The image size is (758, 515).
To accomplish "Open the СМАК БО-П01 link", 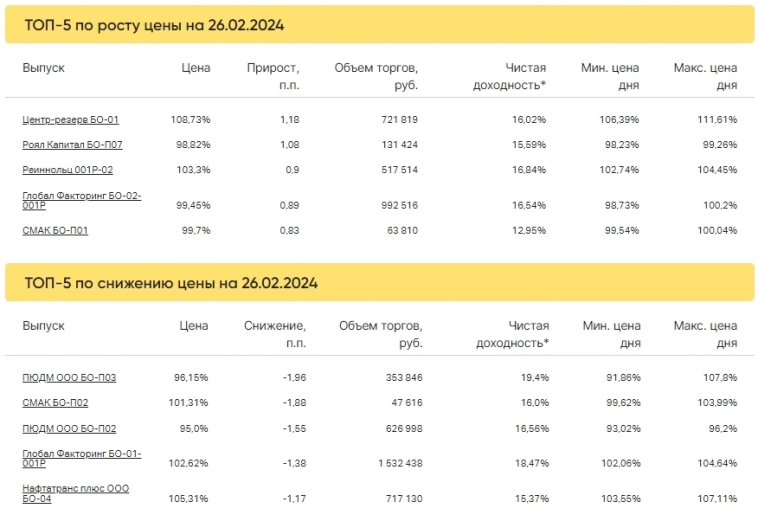I will tap(56, 230).
